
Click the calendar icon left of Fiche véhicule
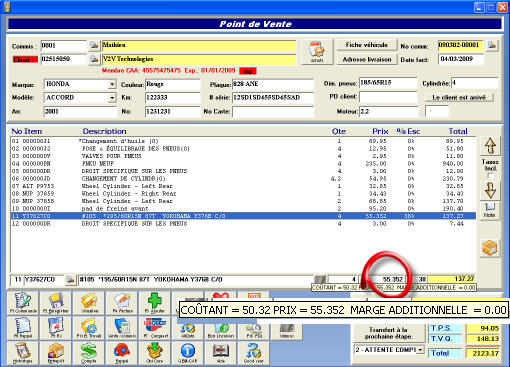pos(317,52)
